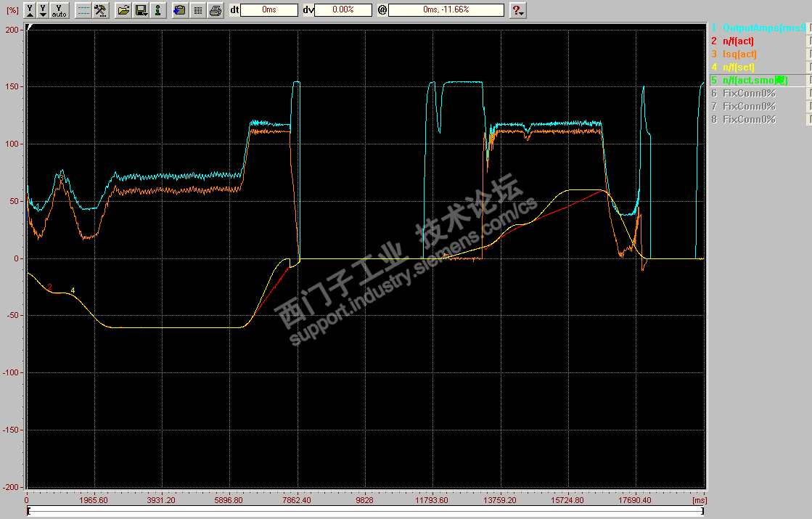Click the Y-axis zoom in (Y up) icon
The height and width of the screenshot is (519, 812).
(x=30, y=10)
